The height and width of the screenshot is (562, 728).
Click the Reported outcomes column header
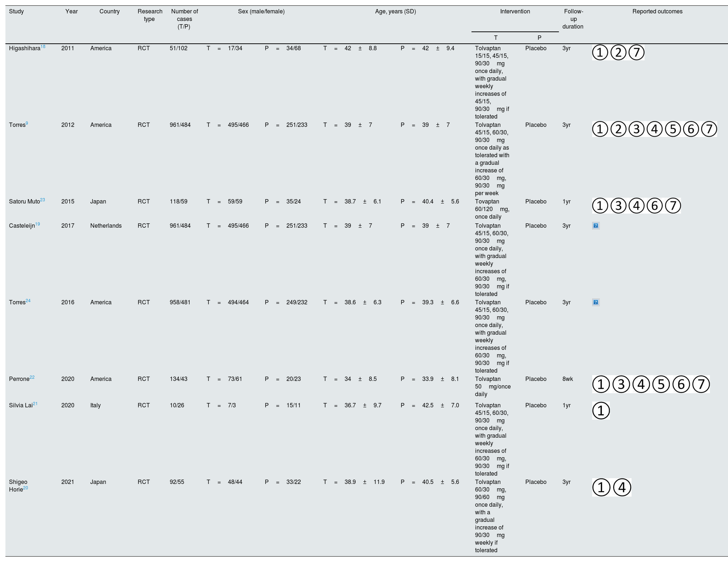(x=657, y=12)
